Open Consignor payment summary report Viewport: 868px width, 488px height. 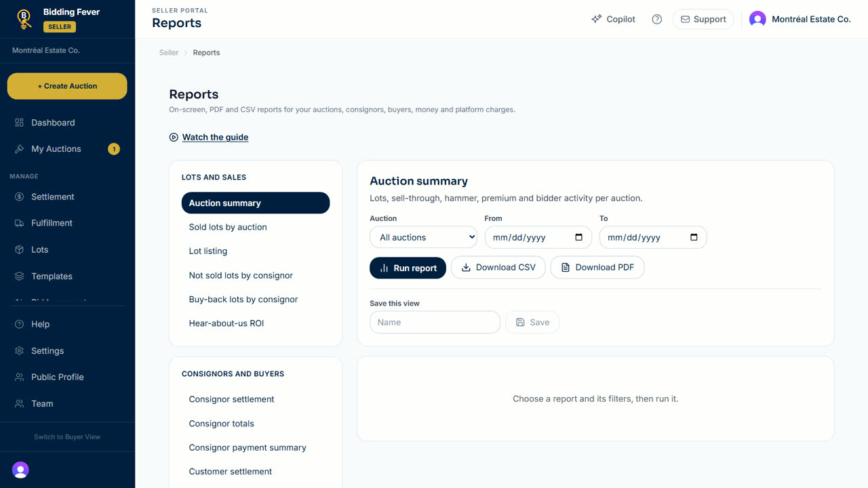(256, 447)
